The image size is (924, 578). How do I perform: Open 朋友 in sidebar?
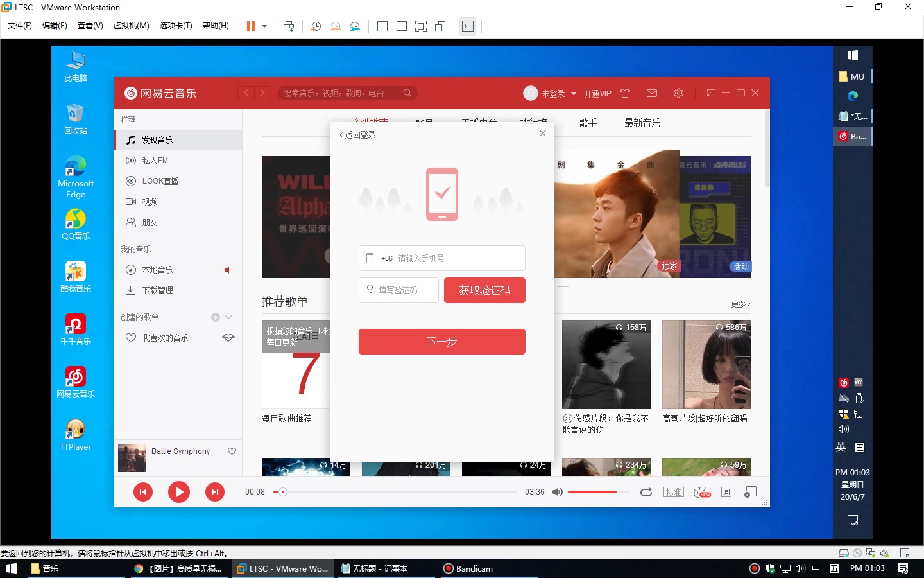(178, 222)
